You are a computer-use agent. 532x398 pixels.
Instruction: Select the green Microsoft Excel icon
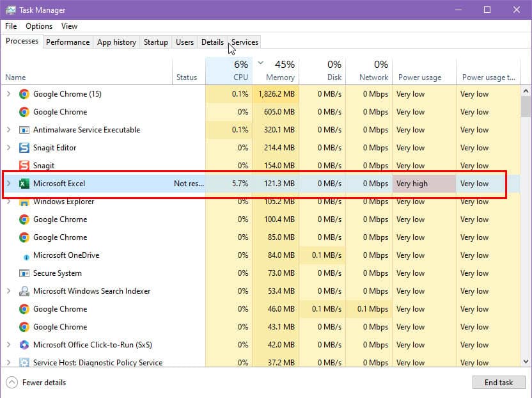point(24,184)
